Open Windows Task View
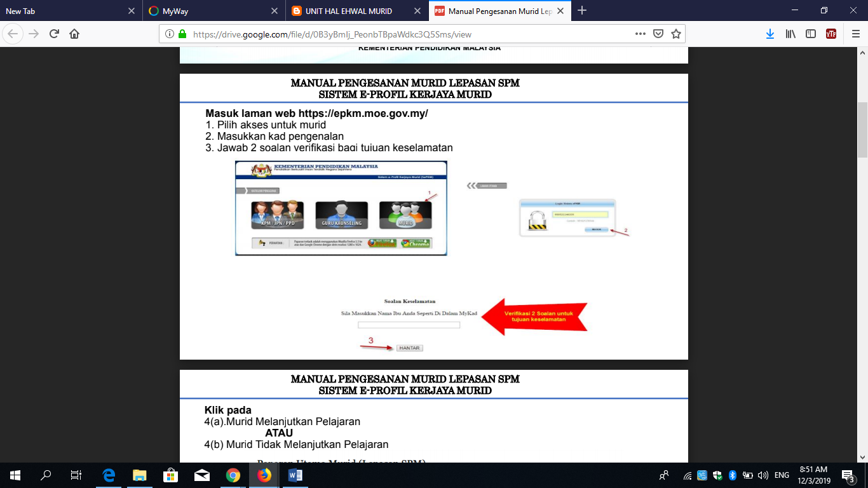Screen dimensions: 868x488 coord(76,475)
